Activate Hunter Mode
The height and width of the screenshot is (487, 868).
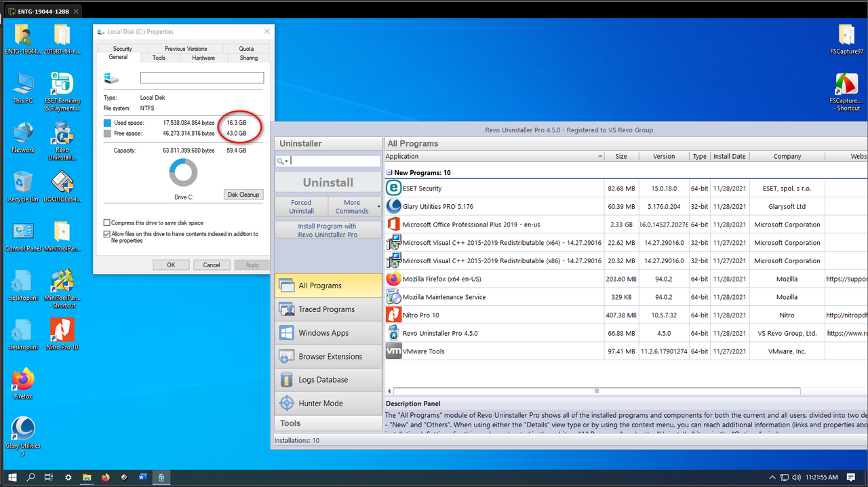[x=328, y=403]
